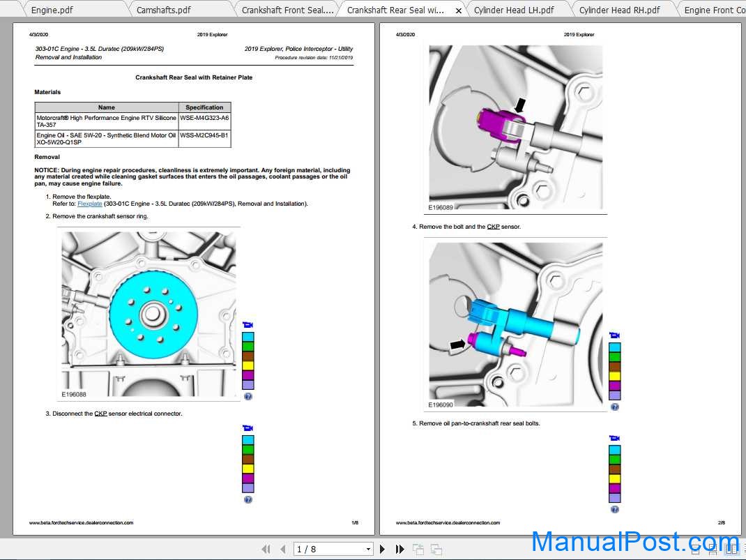Viewport: 746px width, 560px height.
Task: Click the next view icon in bottom toolbar
Action: pyautogui.click(x=436, y=549)
